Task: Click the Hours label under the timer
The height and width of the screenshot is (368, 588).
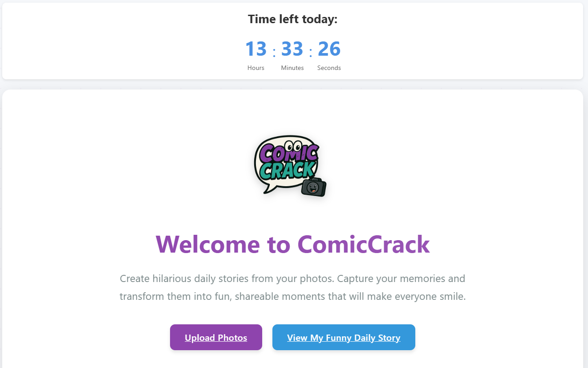Action: pos(256,68)
